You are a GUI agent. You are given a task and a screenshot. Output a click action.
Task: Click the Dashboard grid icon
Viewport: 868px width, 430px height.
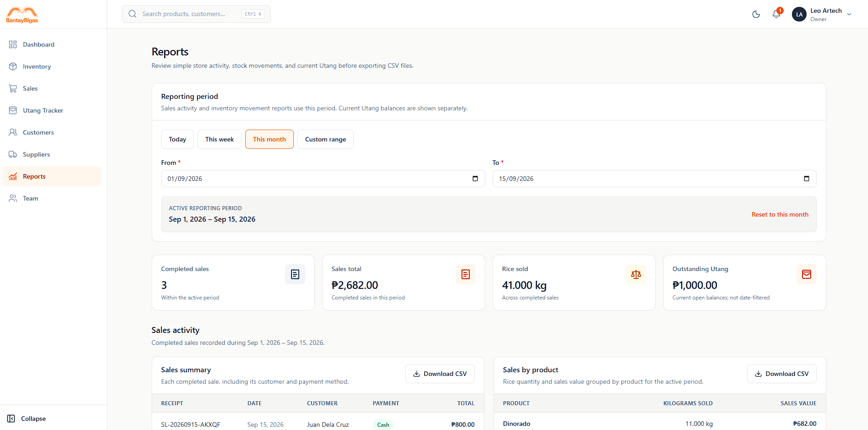point(13,44)
